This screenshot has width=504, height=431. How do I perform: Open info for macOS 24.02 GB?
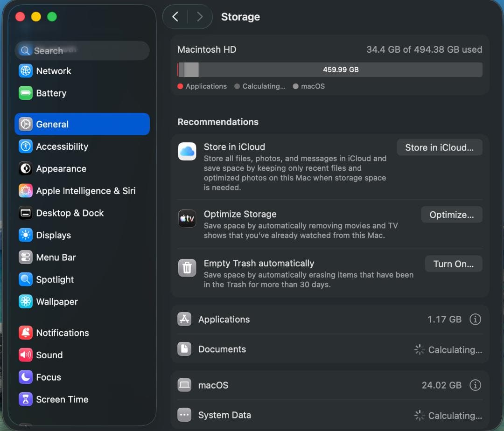click(x=475, y=385)
